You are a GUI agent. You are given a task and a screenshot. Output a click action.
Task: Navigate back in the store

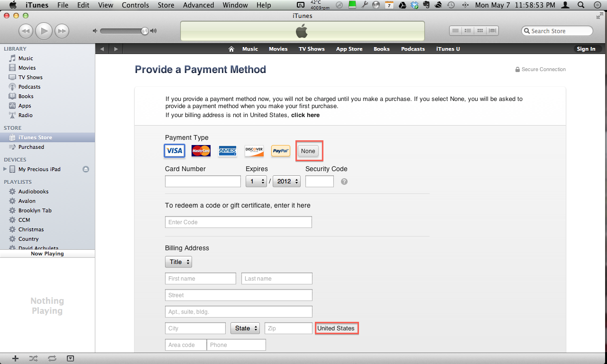102,49
